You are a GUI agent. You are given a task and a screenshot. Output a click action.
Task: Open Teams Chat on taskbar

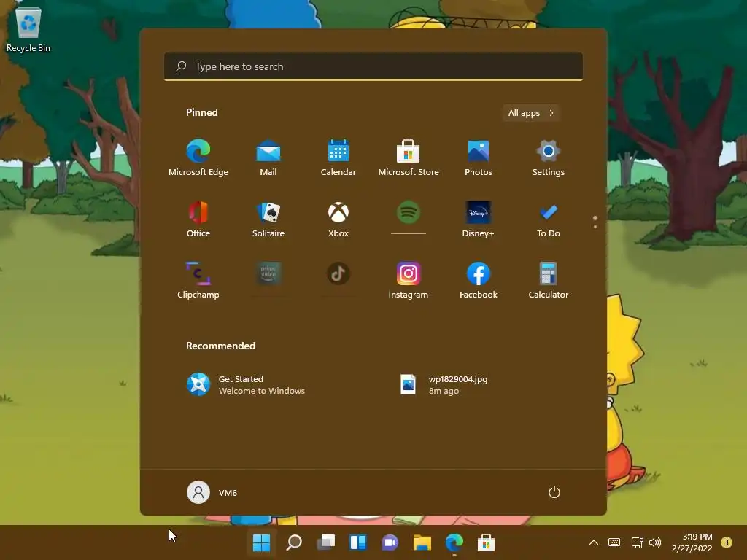(x=390, y=542)
